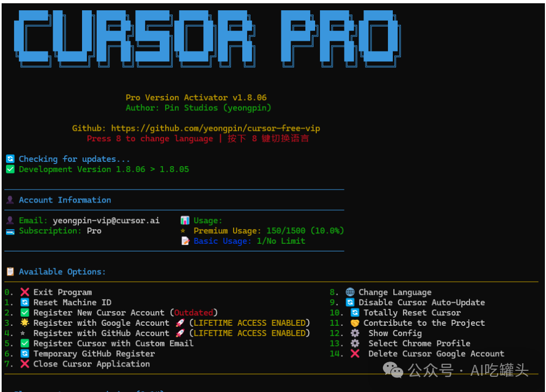
Task: Click the Development Version 1.8.06 > 1.8.05 text
Action: [104, 169]
